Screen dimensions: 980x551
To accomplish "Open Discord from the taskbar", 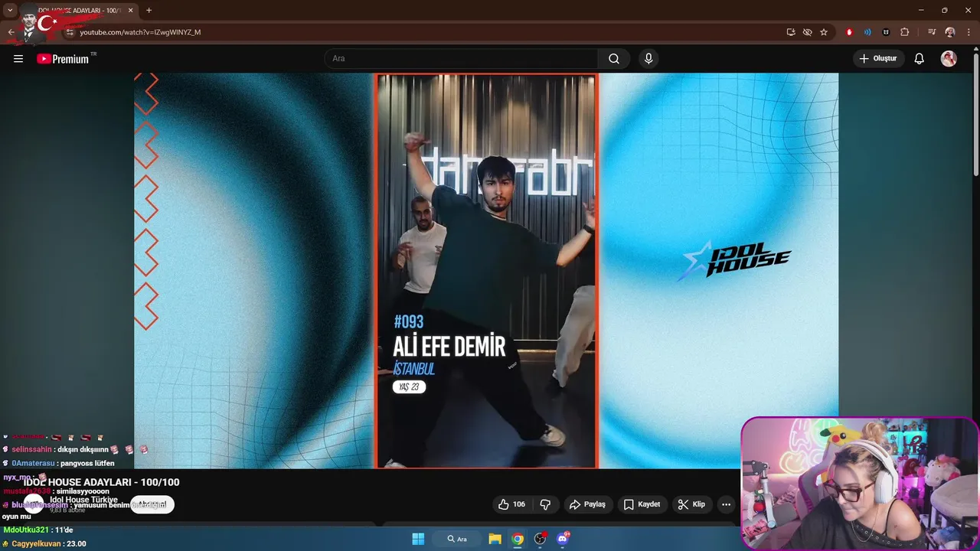I will [563, 539].
